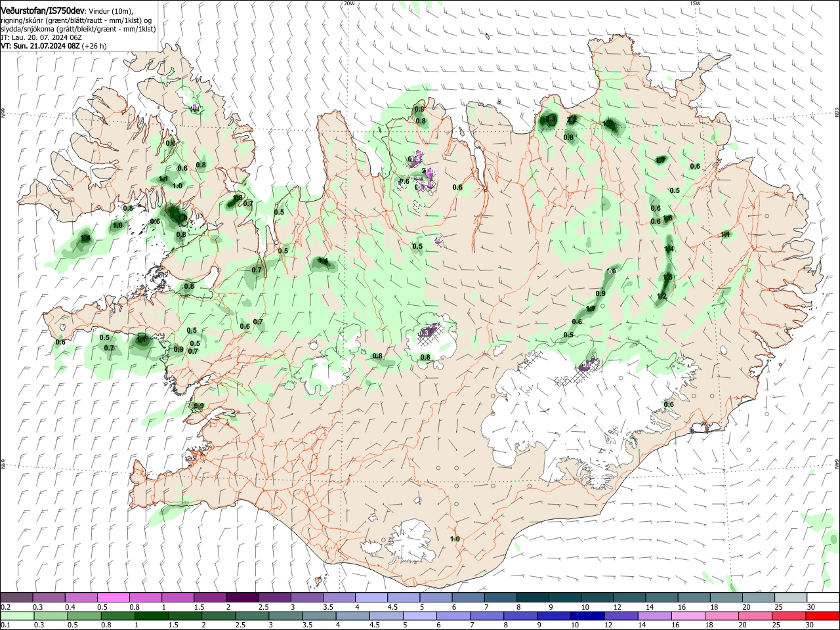Select the 'slydda/snjókoma' description text

(26, 29)
